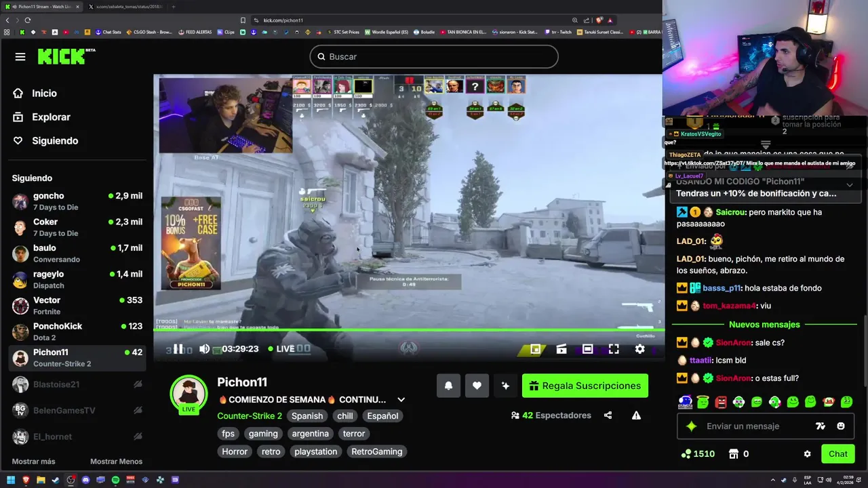
Task: Share the stream icon
Action: tap(608, 415)
